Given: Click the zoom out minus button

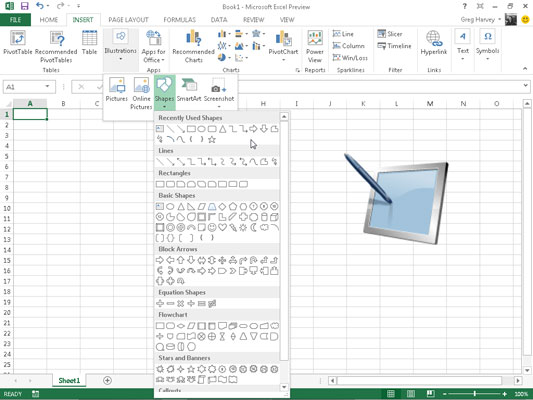Looking at the screenshot, I should click(x=445, y=394).
